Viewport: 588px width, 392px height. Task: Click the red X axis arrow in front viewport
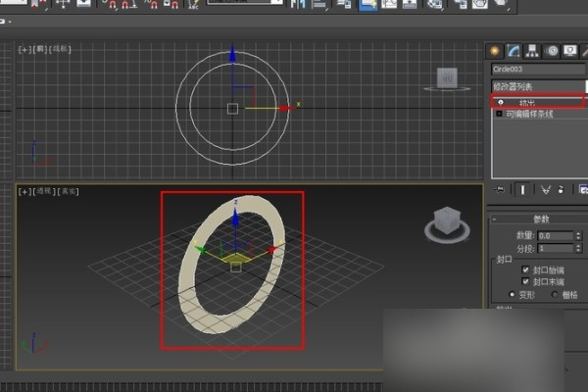(286, 109)
